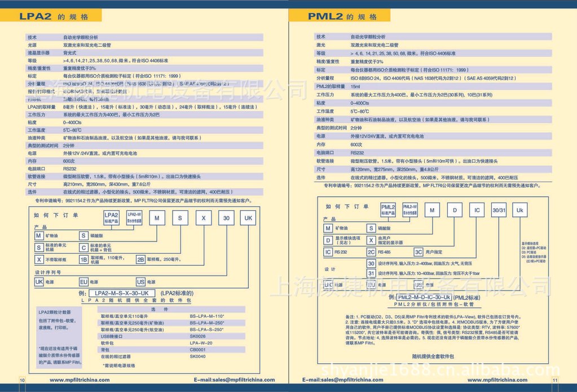Click part number SK0040
The width and height of the screenshot is (577, 392).
[197, 356]
